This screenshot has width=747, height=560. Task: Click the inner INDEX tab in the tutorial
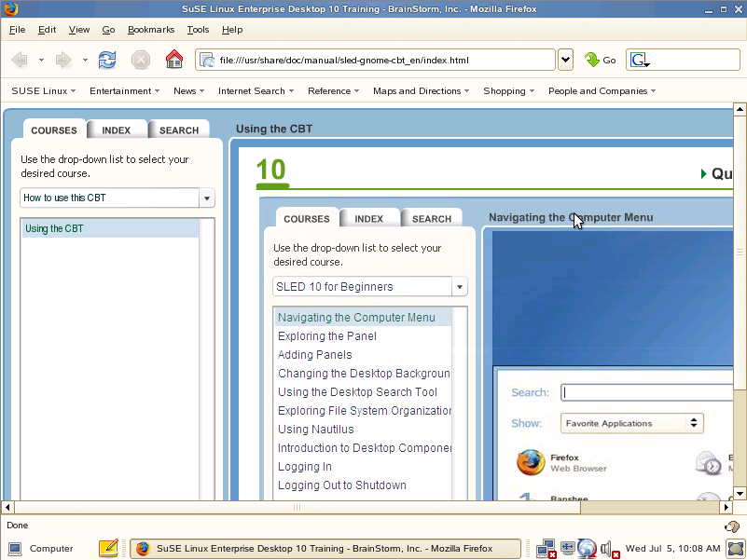click(368, 219)
